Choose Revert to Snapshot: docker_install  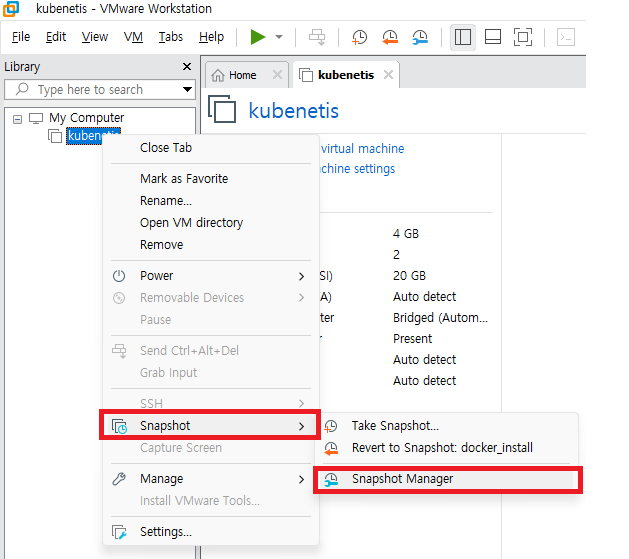pyautogui.click(x=446, y=448)
